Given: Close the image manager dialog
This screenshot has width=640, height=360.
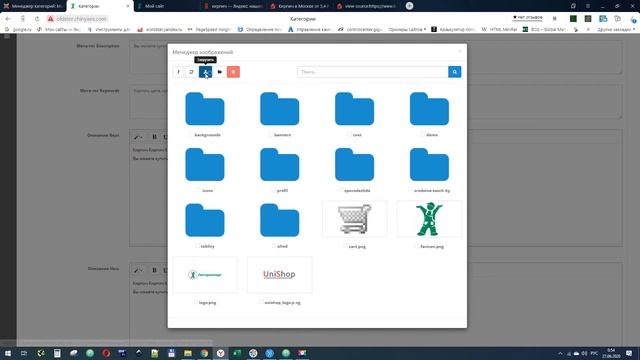Looking at the screenshot, I should point(460,51).
